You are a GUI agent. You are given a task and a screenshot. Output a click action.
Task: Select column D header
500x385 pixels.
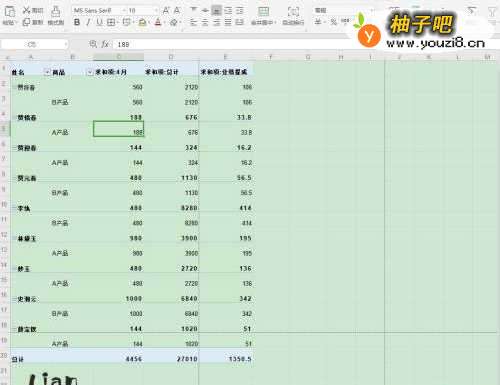tap(171, 57)
